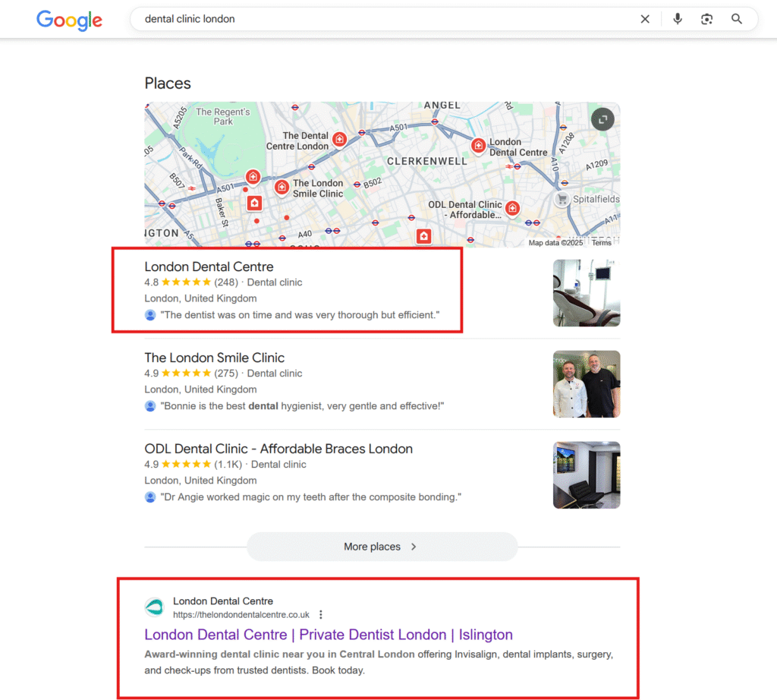Image resolution: width=777 pixels, height=700 pixels.
Task: Open ODL Dental Clinic - Affordable Braces listing
Action: (x=278, y=449)
